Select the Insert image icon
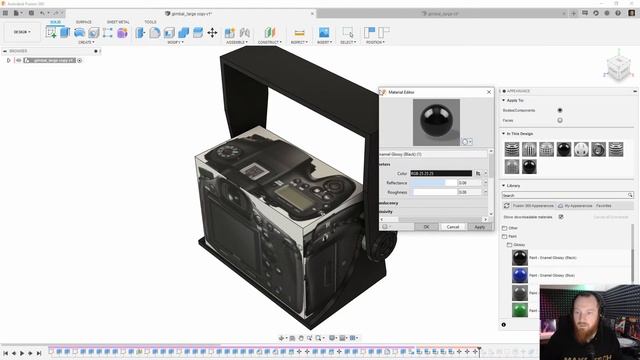The width and height of the screenshot is (640, 360). 324,32
